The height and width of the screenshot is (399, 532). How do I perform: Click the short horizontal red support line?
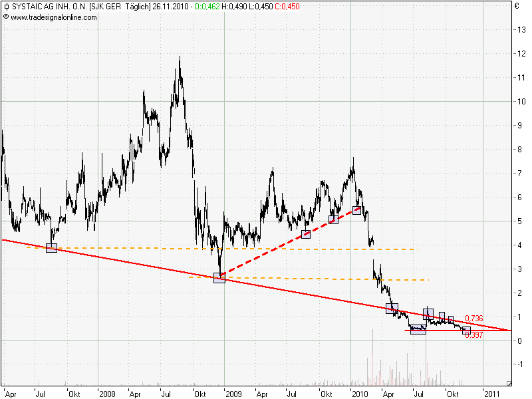458,331
